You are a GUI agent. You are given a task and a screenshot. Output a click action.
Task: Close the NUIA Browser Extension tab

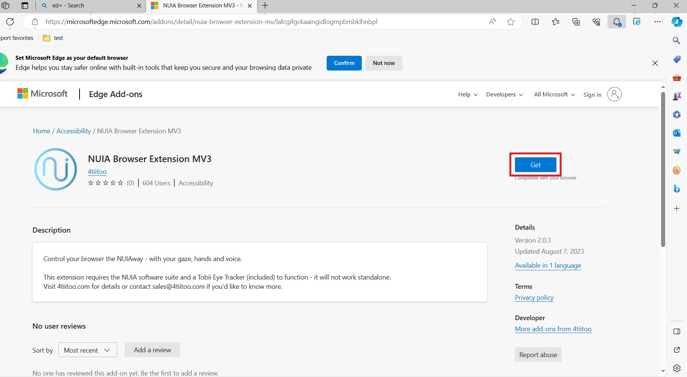250,6
